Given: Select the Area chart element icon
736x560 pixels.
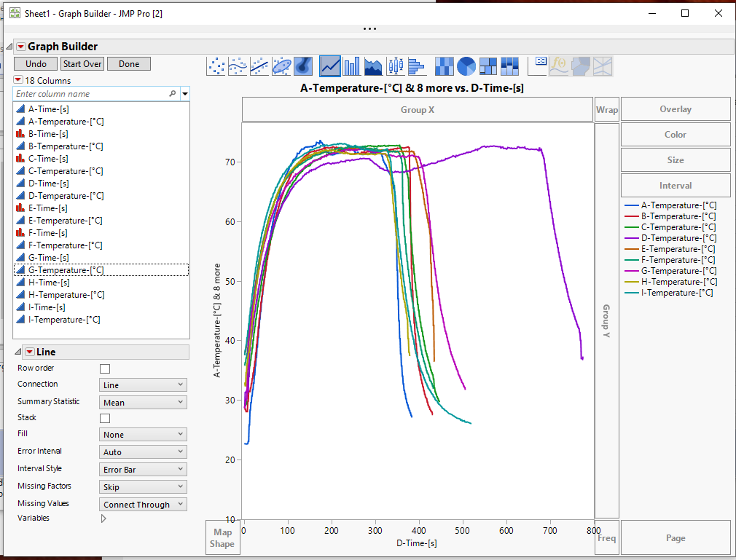Looking at the screenshot, I should pyautogui.click(x=373, y=66).
